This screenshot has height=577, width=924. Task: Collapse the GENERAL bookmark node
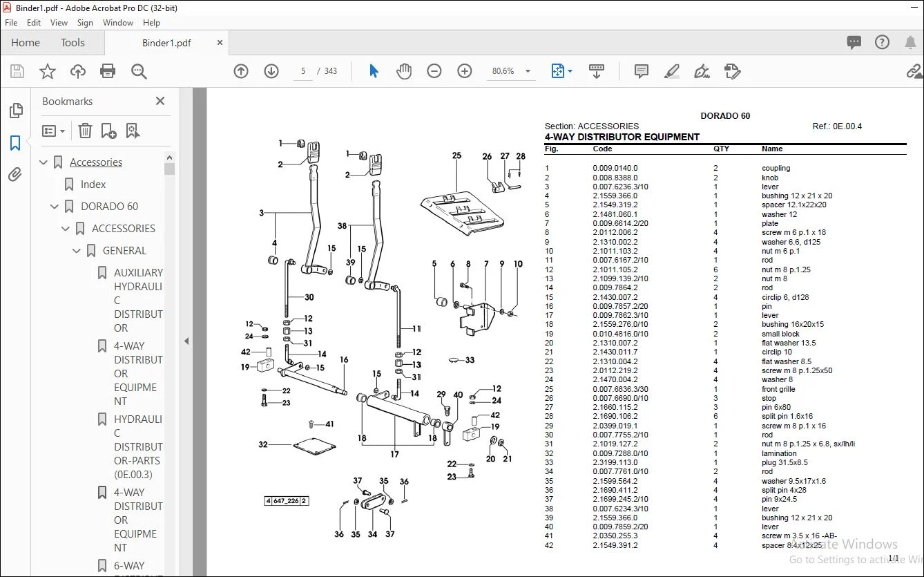(x=77, y=251)
